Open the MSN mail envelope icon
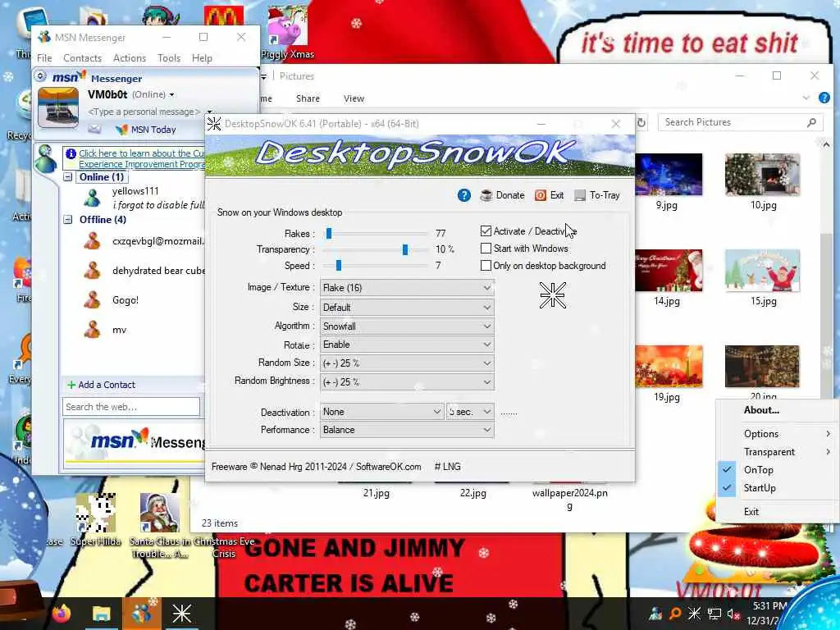This screenshot has height=630, width=840. click(94, 129)
